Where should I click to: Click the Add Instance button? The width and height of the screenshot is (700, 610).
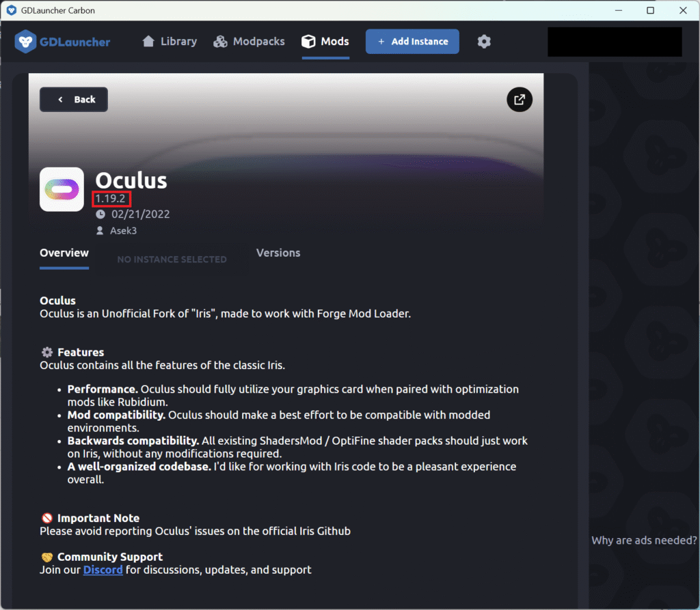[412, 42]
